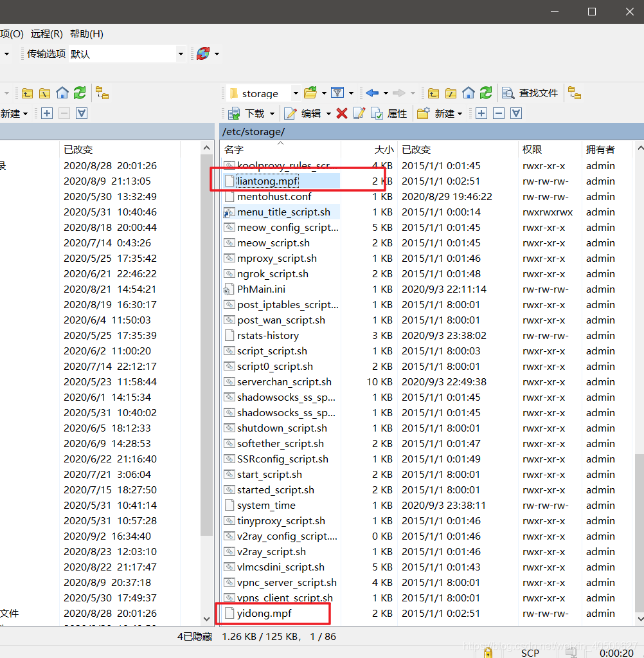Select remote files with plus icon
Screen dimensions: 644x658
tap(481, 113)
